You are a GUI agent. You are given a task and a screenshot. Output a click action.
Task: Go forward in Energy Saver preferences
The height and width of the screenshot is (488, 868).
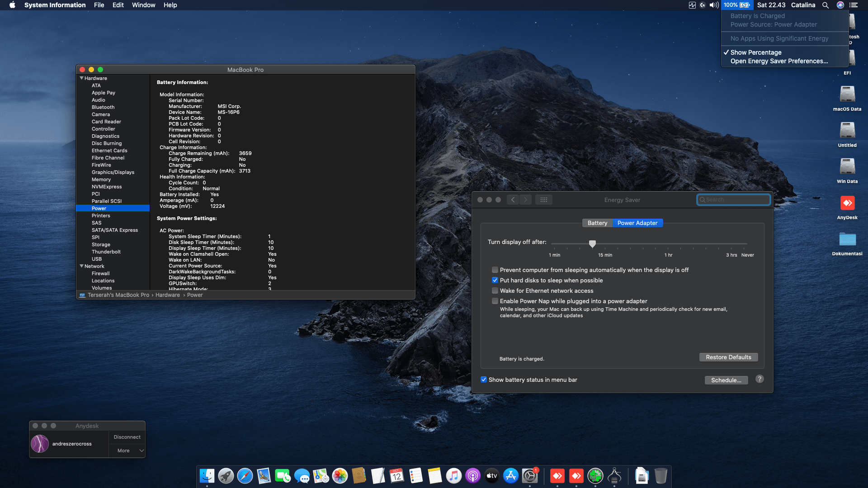pyautogui.click(x=525, y=200)
